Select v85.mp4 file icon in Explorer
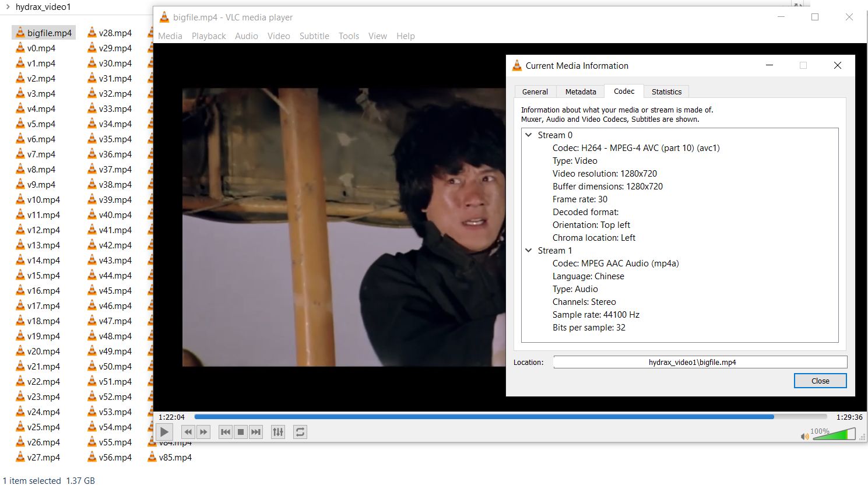 (152, 457)
